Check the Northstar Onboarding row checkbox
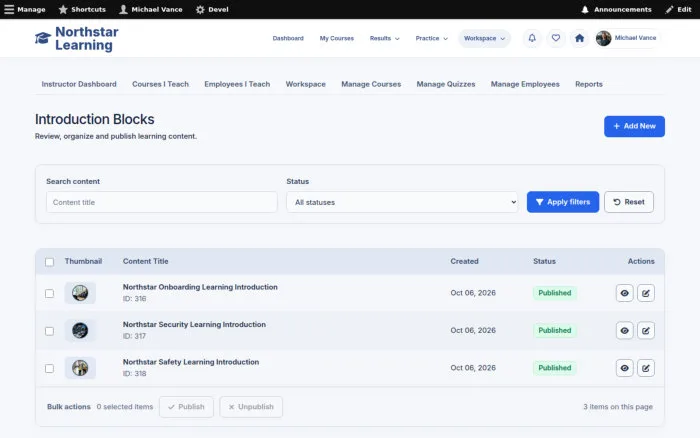 50,293
